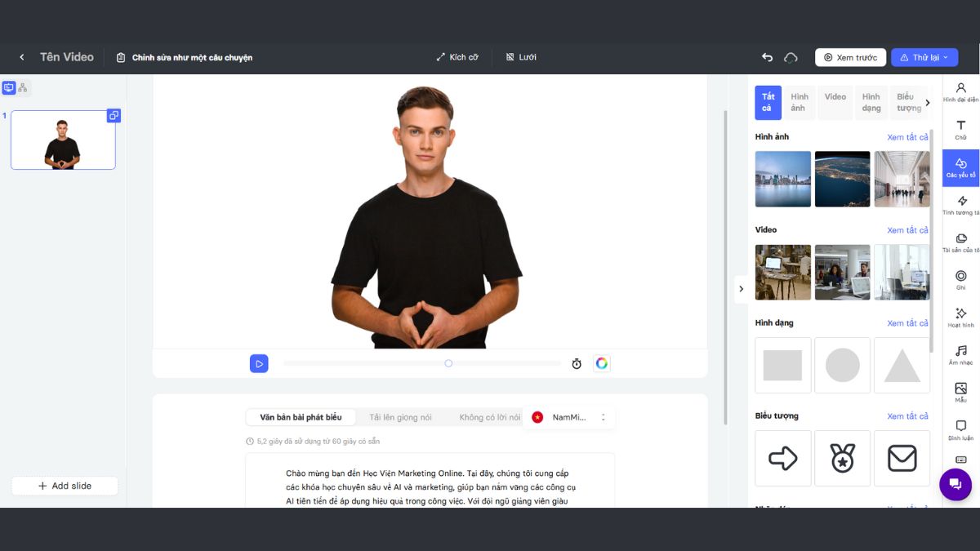980x551 pixels.
Task: Insert the circle shape
Action: 843,365
